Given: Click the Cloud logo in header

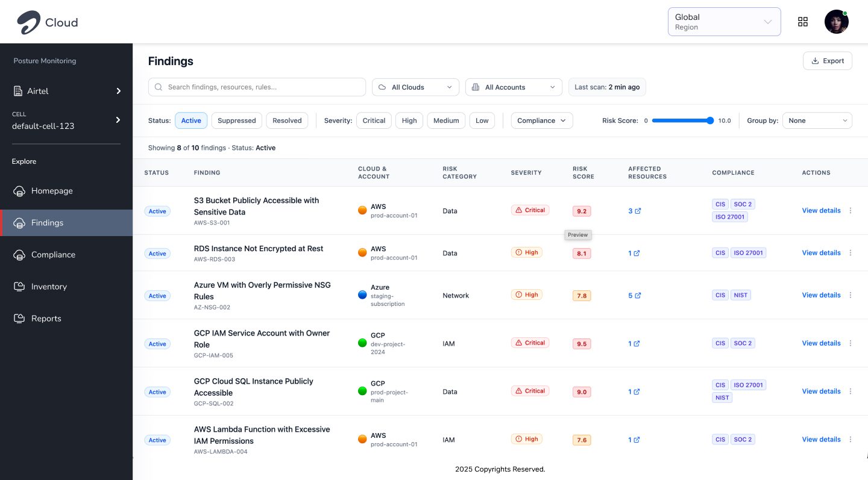Looking at the screenshot, I should (47, 22).
